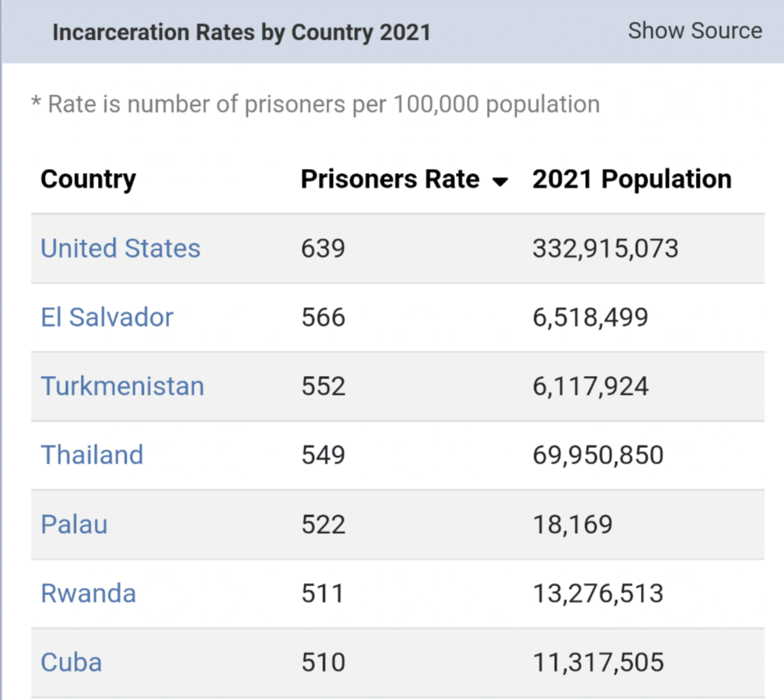
Task: Open the United States link
Action: [x=120, y=249]
